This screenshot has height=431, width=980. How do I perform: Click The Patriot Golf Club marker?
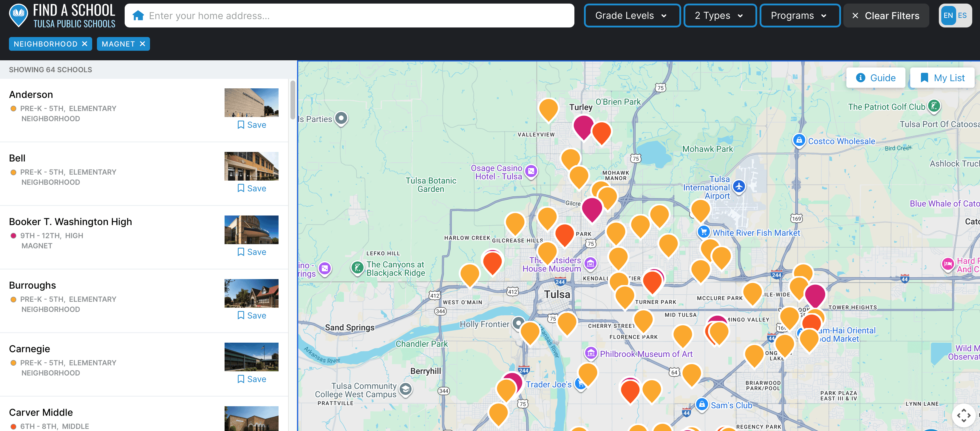[x=934, y=106]
